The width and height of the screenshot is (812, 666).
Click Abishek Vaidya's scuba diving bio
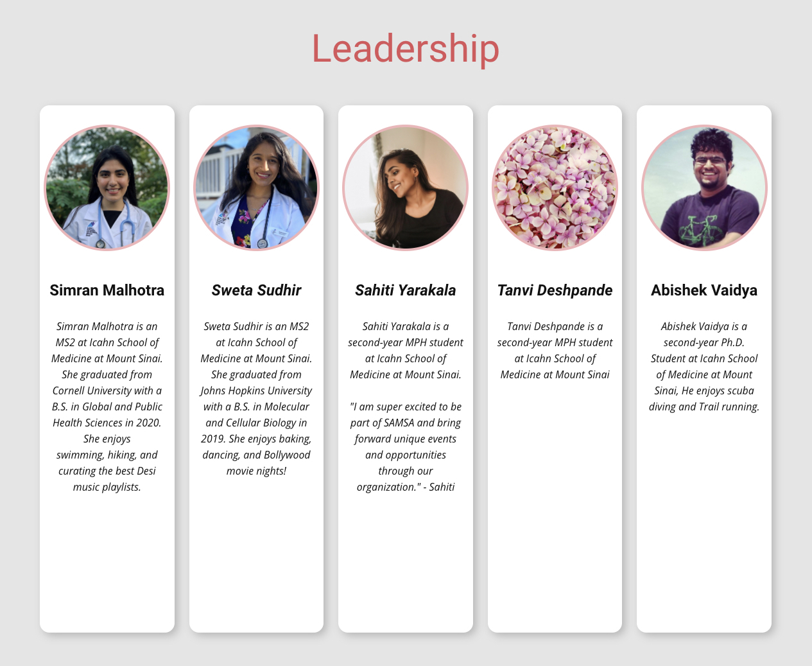coord(704,367)
